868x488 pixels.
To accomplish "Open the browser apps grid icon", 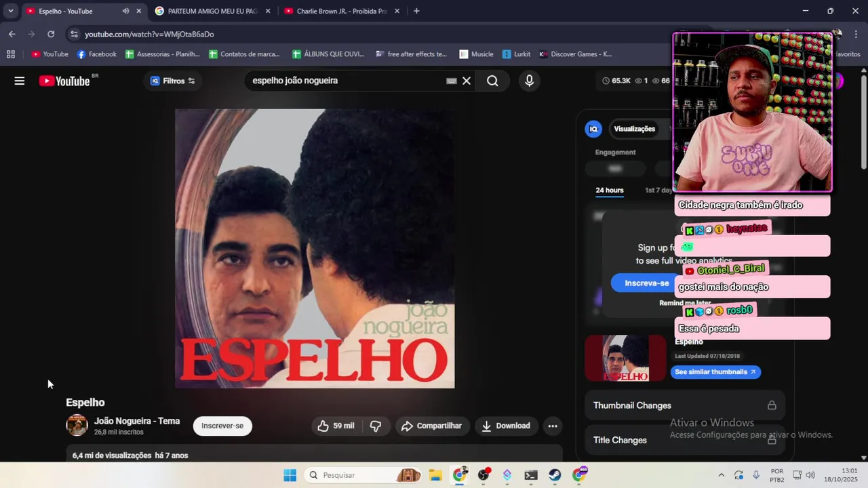I will (x=10, y=54).
